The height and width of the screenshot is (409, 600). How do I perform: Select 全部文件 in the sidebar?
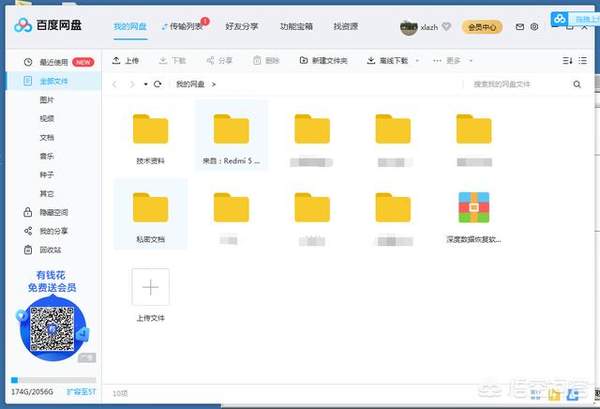coord(54,81)
